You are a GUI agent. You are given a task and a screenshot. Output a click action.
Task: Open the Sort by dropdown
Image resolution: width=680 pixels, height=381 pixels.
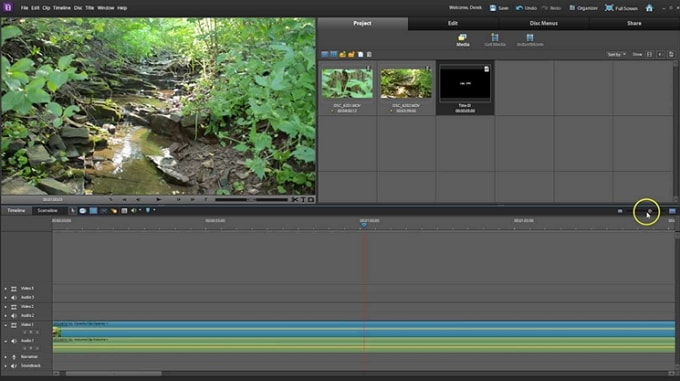[x=616, y=54]
